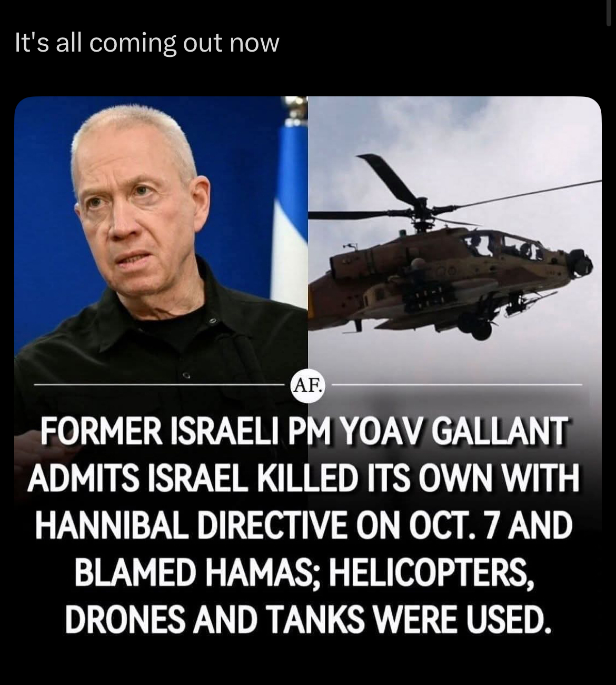Click the "DRONES AND TANKS WERE USED." line
This screenshot has width=616, height=685.
click(308, 619)
